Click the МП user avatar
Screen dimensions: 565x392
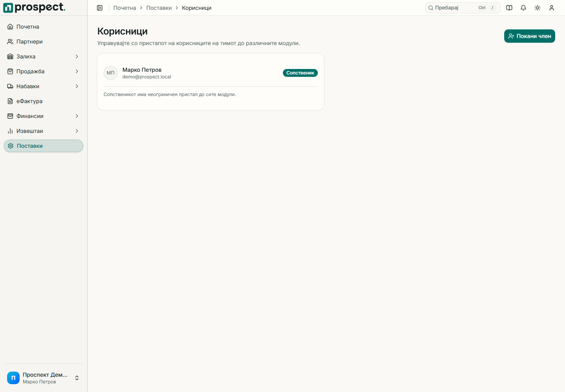pyautogui.click(x=111, y=73)
